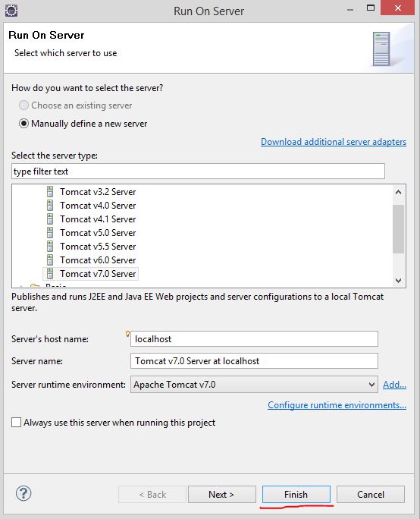Click the Tomcat v3.2 Server icon
420x519 pixels.
[x=50, y=192]
